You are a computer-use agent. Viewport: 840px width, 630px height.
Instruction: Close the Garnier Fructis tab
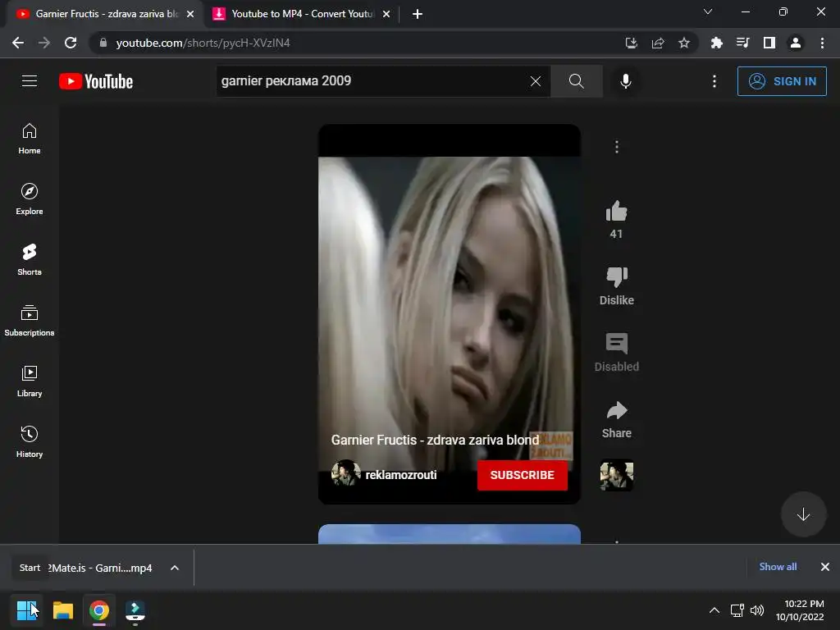[x=190, y=14]
